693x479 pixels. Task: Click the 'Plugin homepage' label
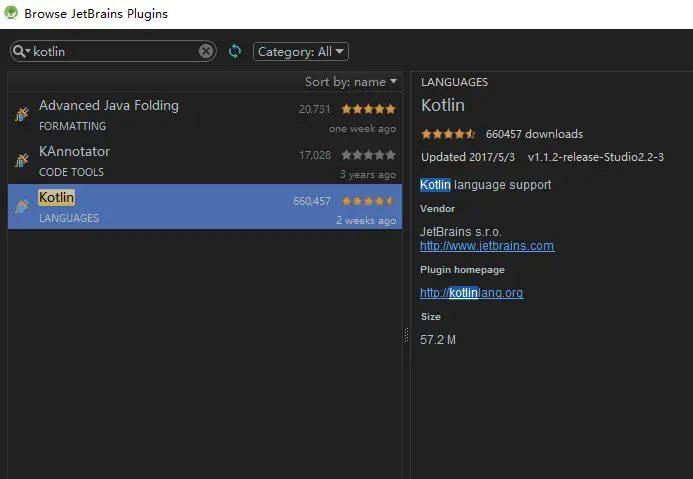point(462,270)
